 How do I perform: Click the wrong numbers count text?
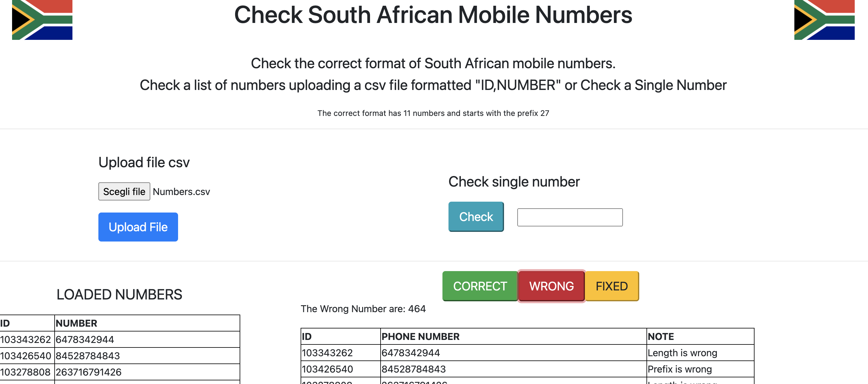(x=364, y=309)
